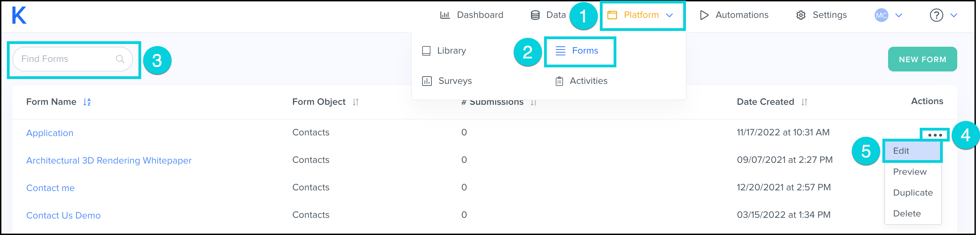Image resolution: width=980 pixels, height=235 pixels.
Task: Select Forms from the Platform menu
Action: [x=579, y=51]
